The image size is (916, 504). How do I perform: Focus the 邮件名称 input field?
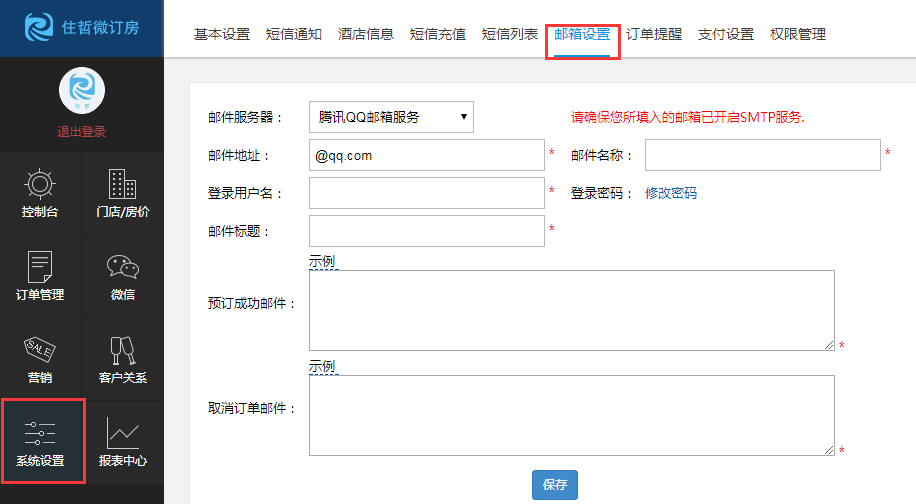pos(763,155)
